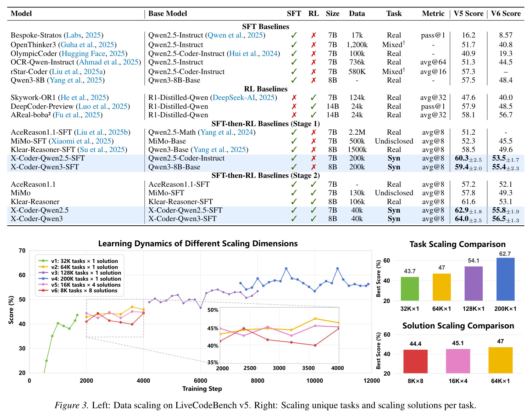The height and width of the screenshot is (416, 532).
Task: Select the Base Model column header
Action: click(167, 13)
